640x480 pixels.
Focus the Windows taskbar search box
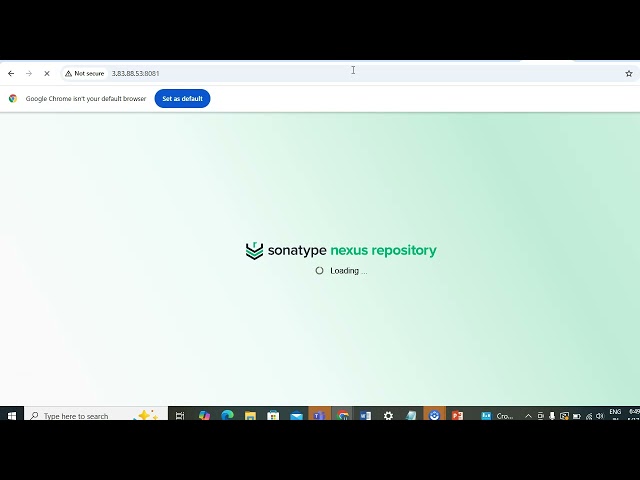coord(96,415)
